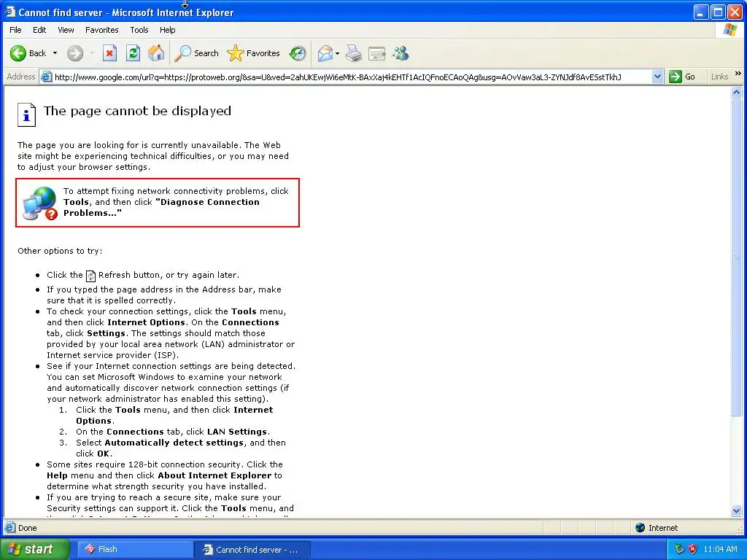Click the small Refresh icon in bullet list

click(90, 276)
